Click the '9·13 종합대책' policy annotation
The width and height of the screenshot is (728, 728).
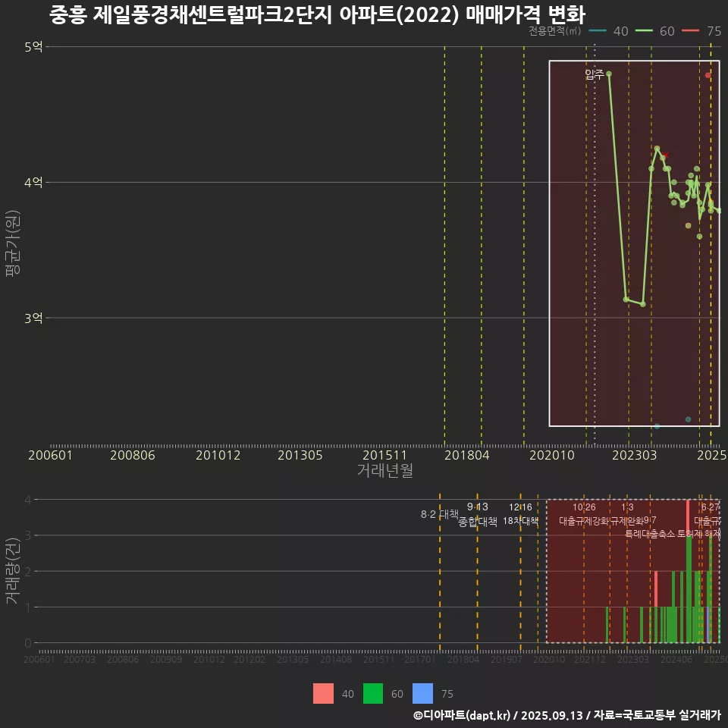point(478,514)
